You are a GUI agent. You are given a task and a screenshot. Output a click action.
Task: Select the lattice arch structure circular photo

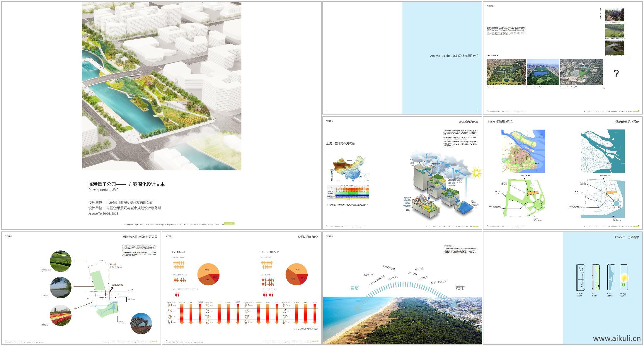pyautogui.click(x=141, y=323)
